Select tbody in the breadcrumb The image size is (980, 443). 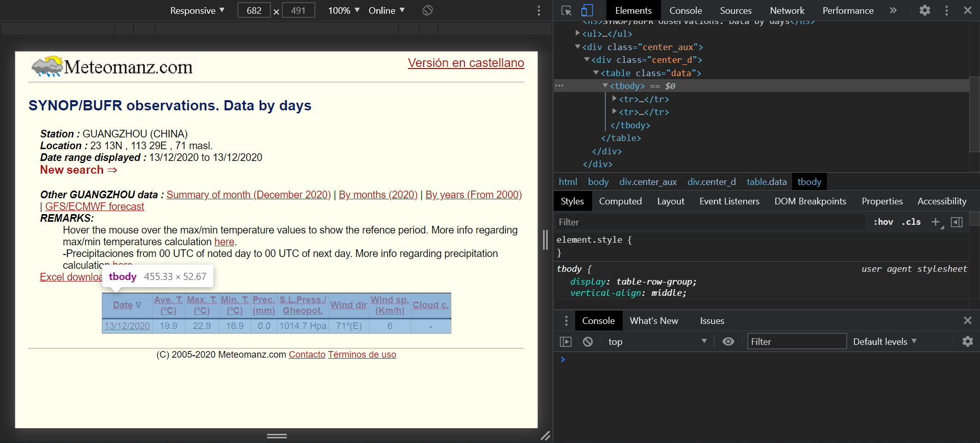(810, 182)
